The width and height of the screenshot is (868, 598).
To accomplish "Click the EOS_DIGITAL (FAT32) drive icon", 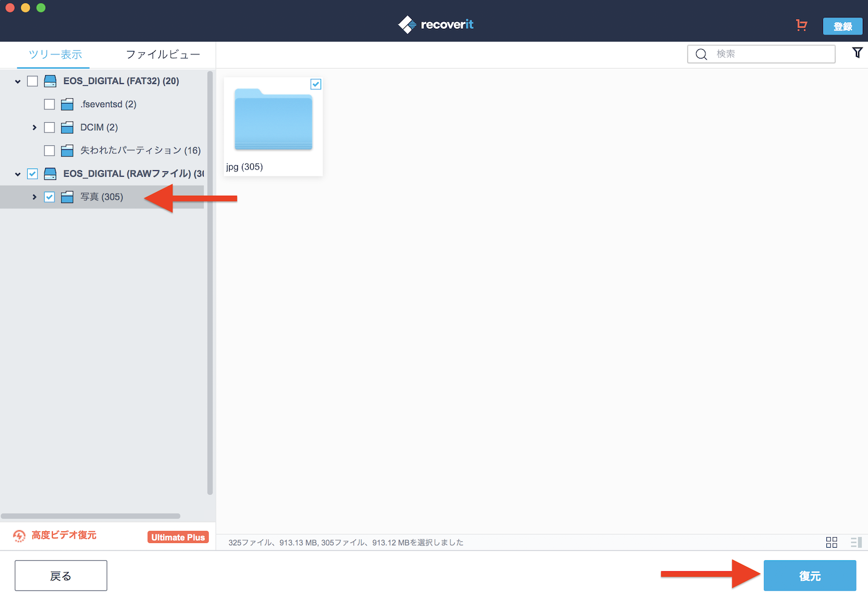I will click(x=50, y=81).
